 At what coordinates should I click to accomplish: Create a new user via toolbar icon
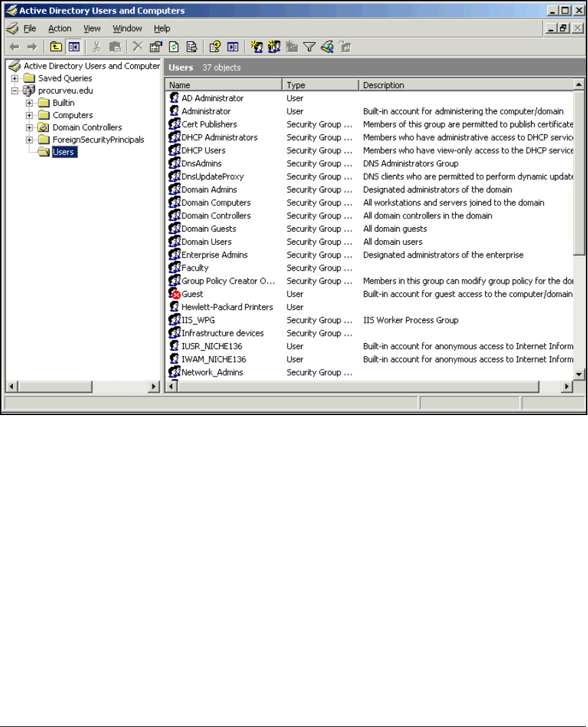coord(256,47)
